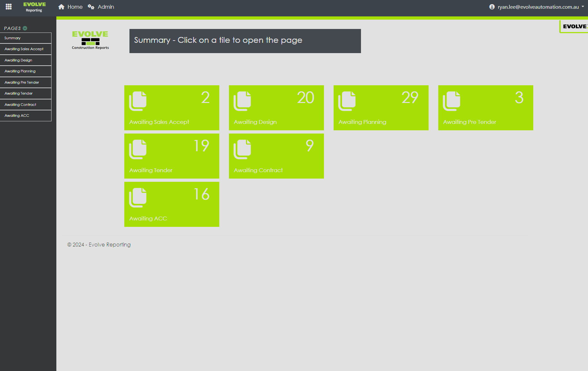
Task: Open the Admin navigation link
Action: [x=106, y=7]
